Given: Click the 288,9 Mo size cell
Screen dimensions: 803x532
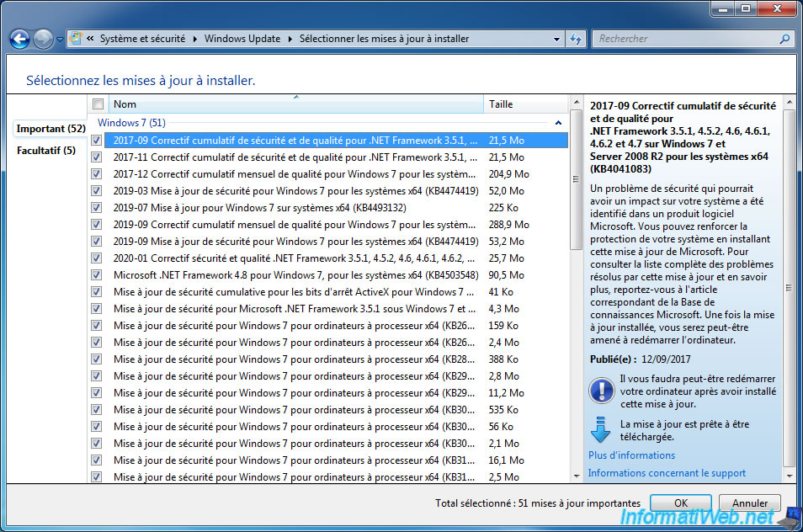Looking at the screenshot, I should 509,225.
